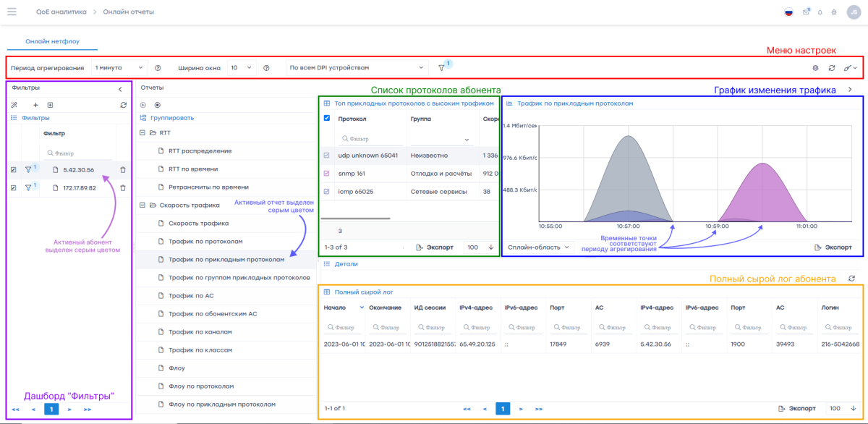Image resolution: width=868 pixels, height=424 pixels.
Task: Collapse the RTT report folder
Action: pos(142,133)
